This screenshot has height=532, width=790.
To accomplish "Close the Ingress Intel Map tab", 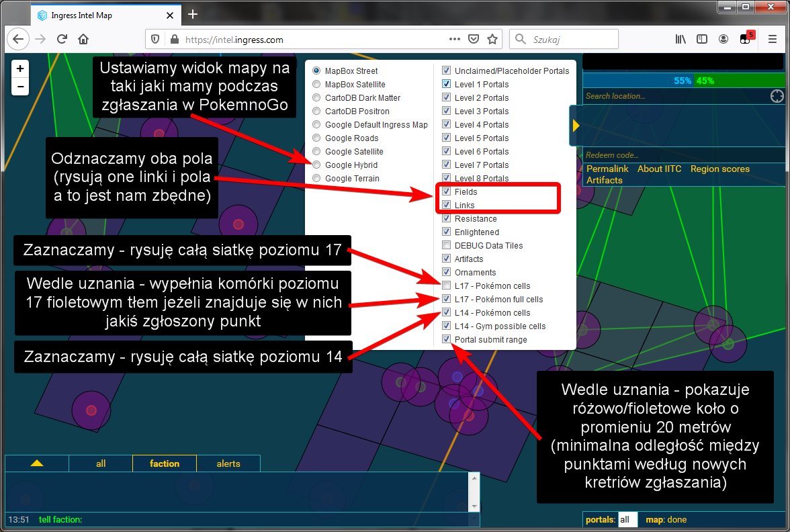I will coord(170,15).
